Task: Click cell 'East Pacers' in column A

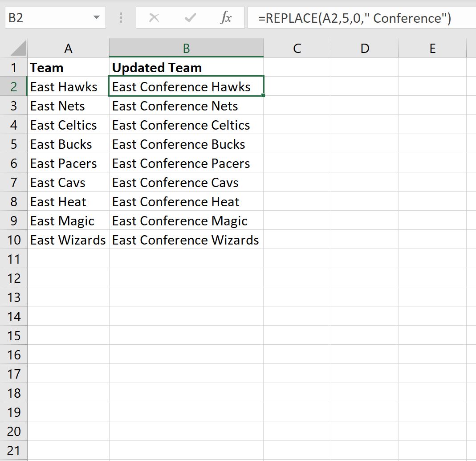Action: coord(68,163)
